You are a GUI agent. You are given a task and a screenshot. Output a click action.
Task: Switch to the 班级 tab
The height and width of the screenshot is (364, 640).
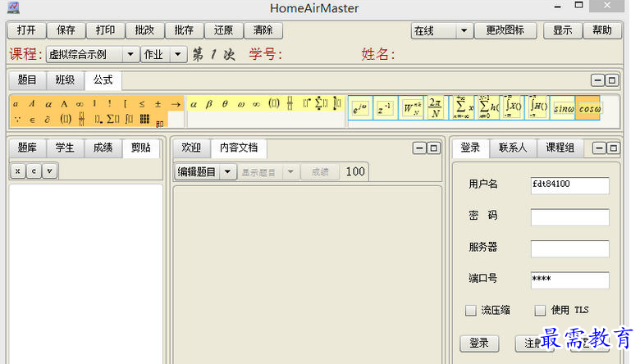(x=66, y=80)
